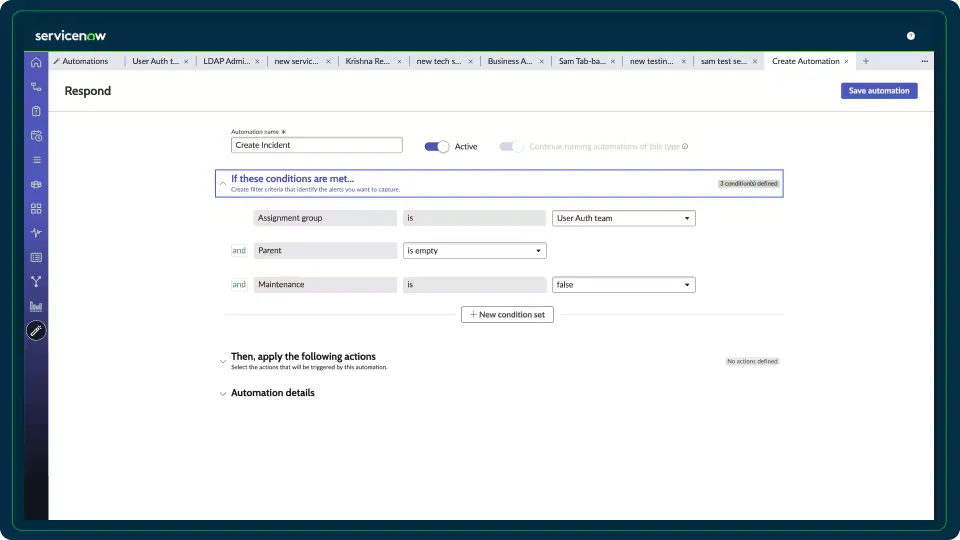Click the pulse activity icon in sidebar
Image resolution: width=960 pixels, height=540 pixels.
pos(36,233)
